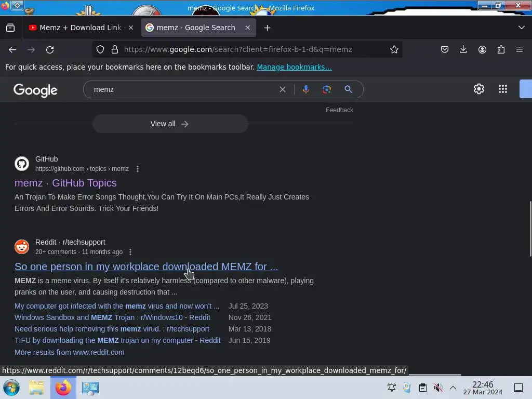Click the Reddit favicon icon
The height and width of the screenshot is (399, 532).
22,247
